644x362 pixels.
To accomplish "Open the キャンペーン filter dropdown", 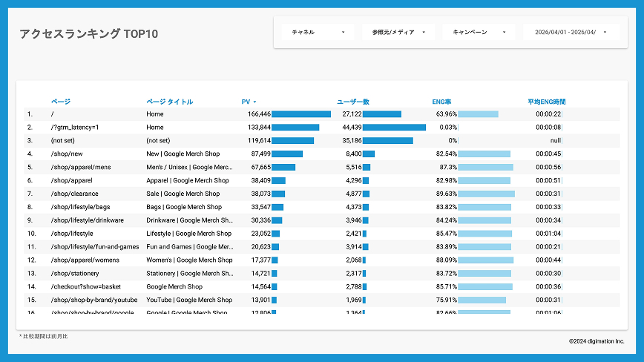I will 479,32.
